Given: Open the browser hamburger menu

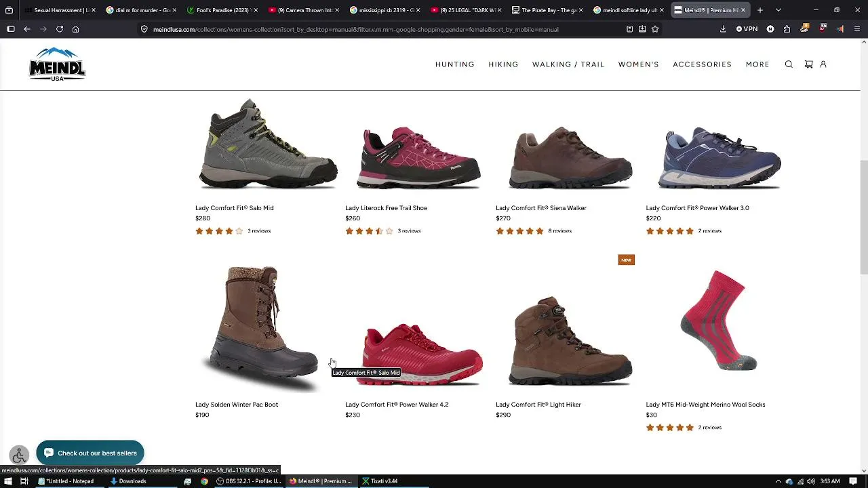Looking at the screenshot, I should click(857, 29).
